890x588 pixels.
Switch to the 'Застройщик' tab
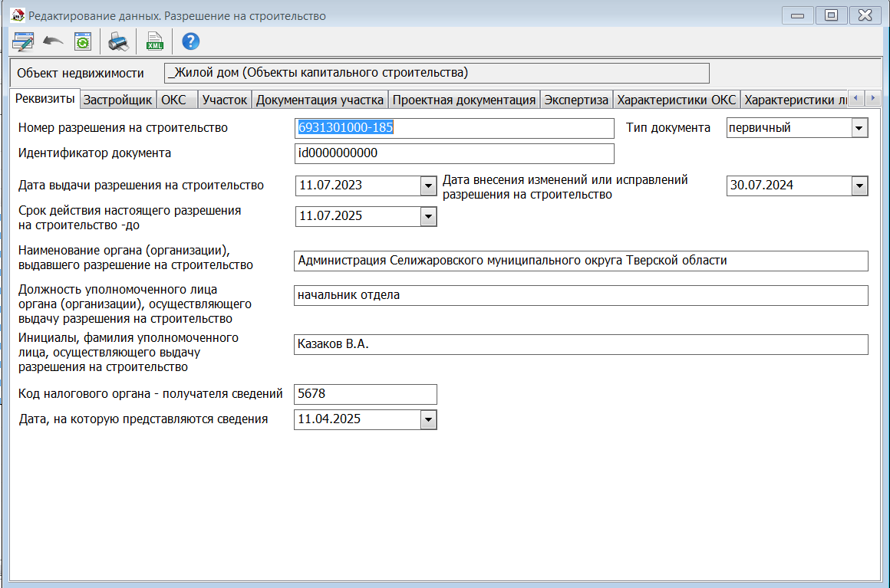117,100
